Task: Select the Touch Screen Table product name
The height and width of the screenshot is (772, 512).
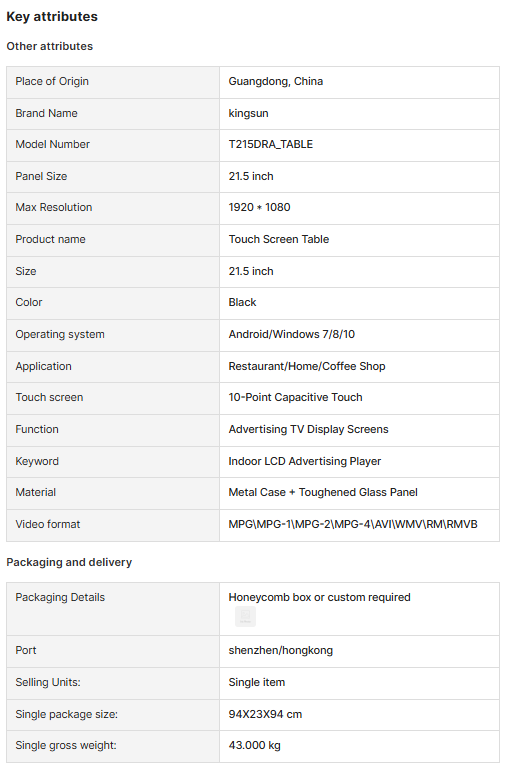Action: pos(279,239)
